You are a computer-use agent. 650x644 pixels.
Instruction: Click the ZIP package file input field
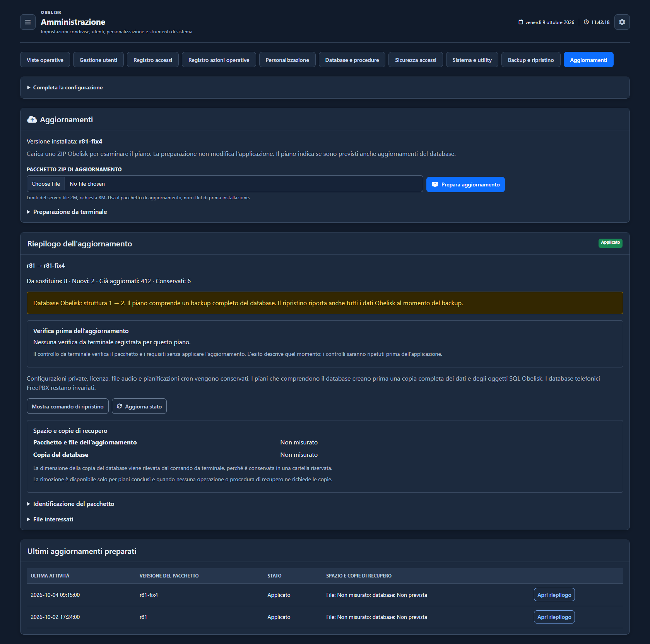pos(225,184)
